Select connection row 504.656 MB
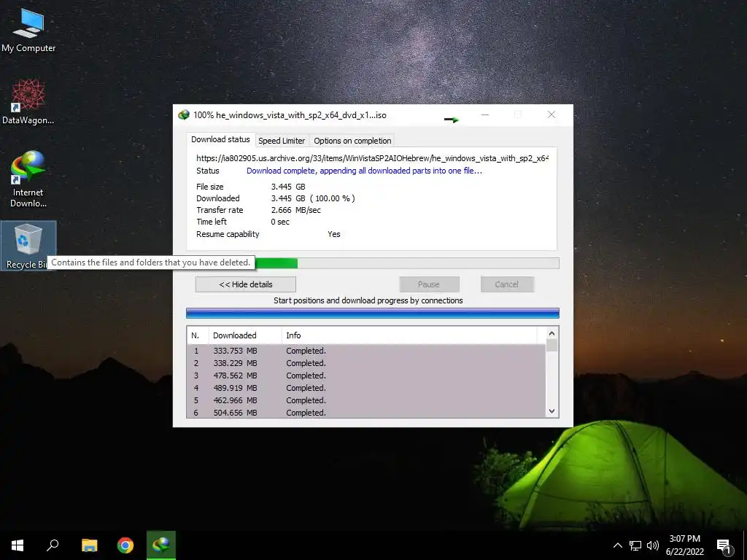 (366, 413)
